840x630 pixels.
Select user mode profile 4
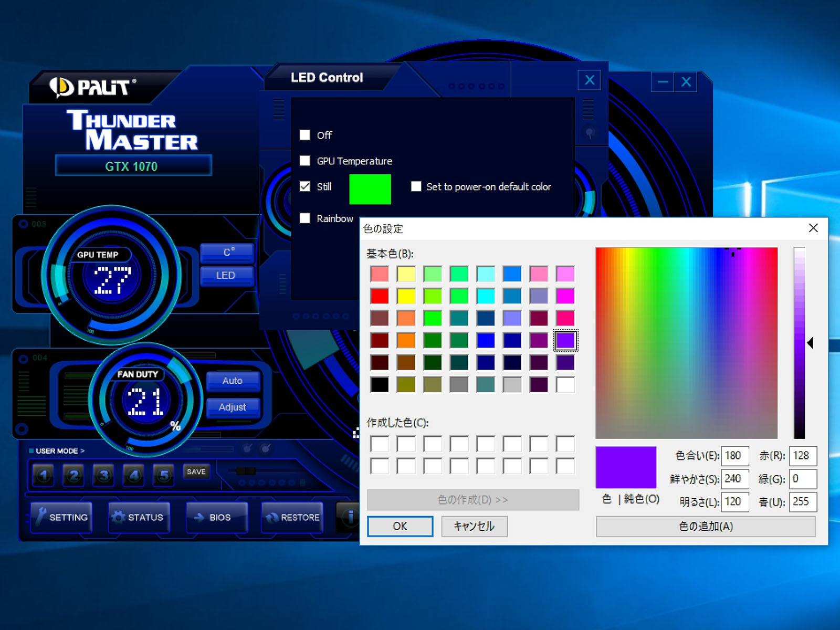[134, 476]
